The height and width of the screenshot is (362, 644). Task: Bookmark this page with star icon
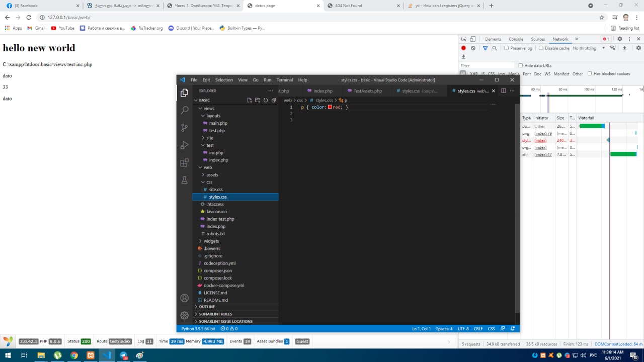602,17
